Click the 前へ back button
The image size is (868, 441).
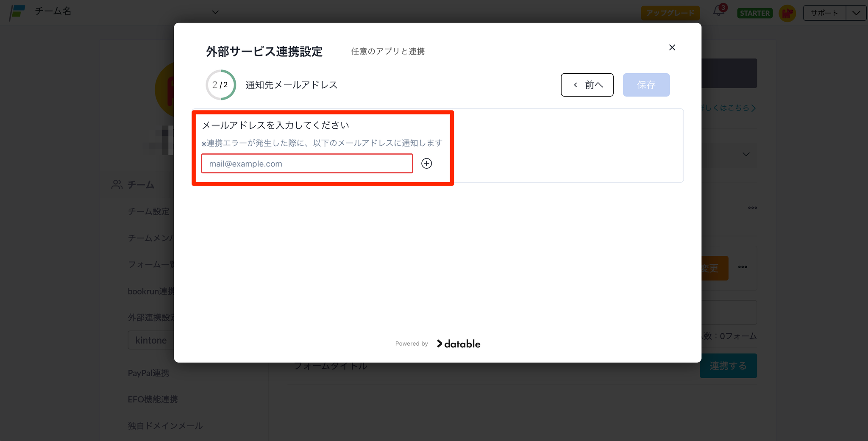(x=587, y=85)
